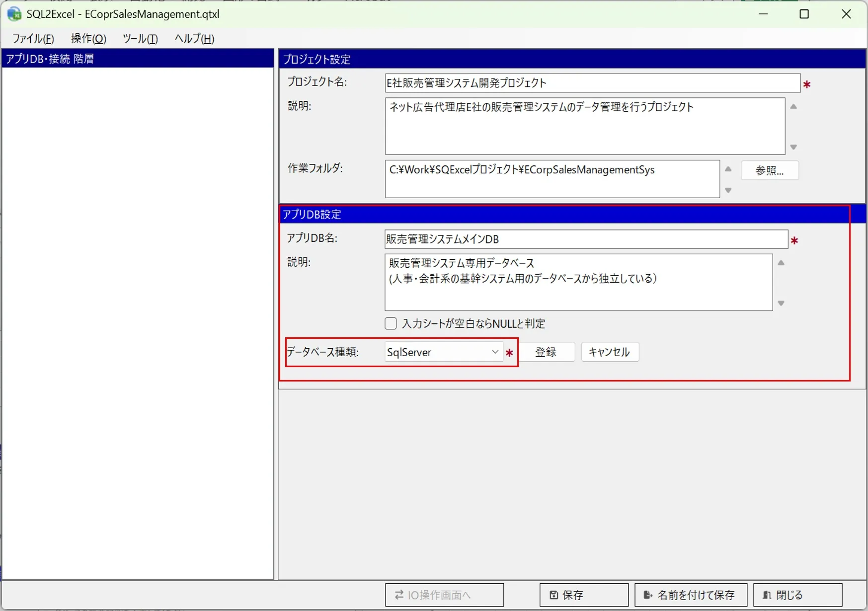Image resolution: width=868 pixels, height=611 pixels.
Task: Click the プロジェクト名 input field
Action: pos(592,83)
